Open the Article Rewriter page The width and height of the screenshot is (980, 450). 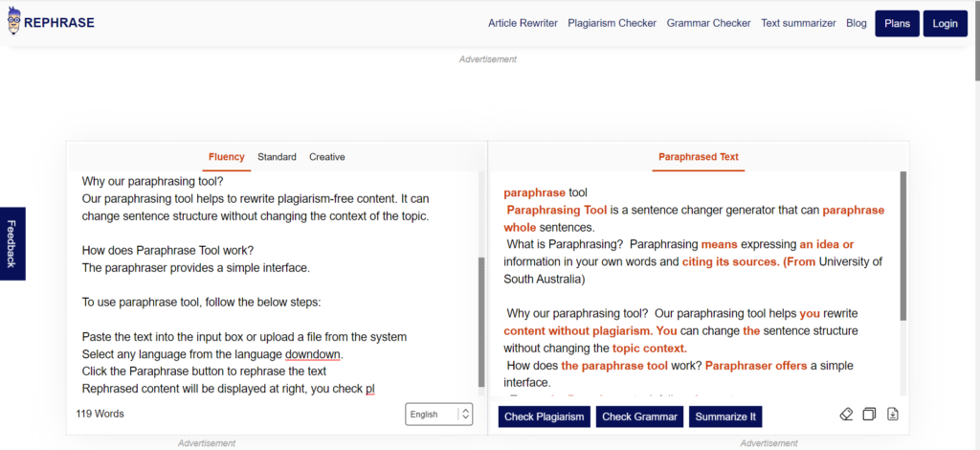pyautogui.click(x=523, y=23)
